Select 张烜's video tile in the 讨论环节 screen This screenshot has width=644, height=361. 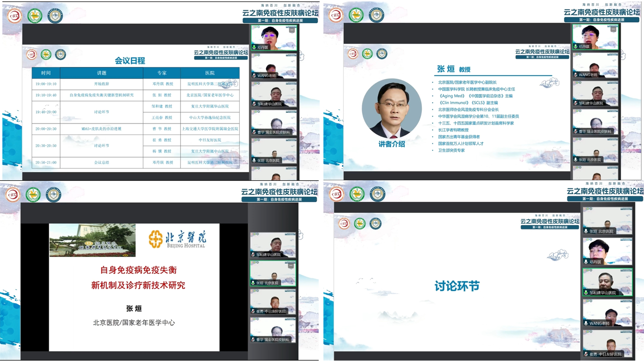click(x=607, y=220)
